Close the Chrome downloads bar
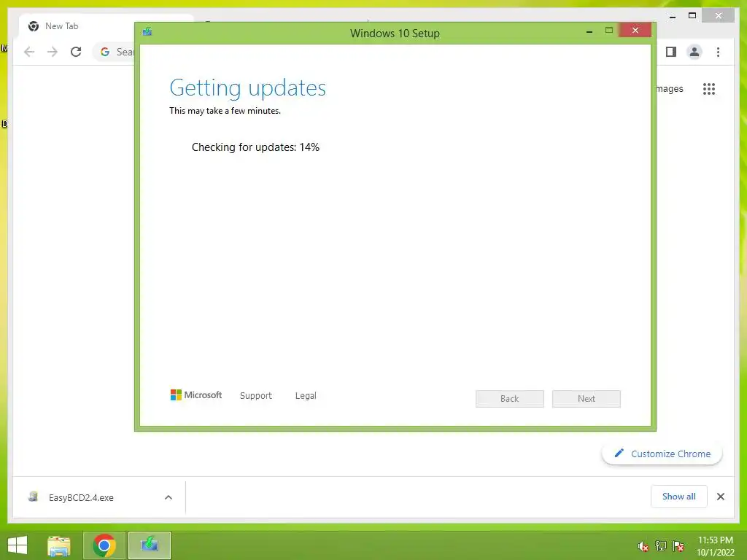 720,497
